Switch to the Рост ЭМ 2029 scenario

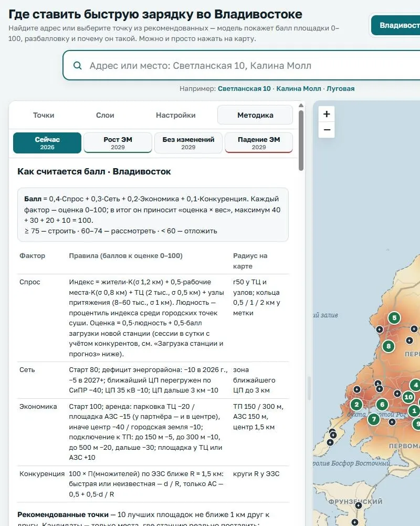tap(118, 143)
